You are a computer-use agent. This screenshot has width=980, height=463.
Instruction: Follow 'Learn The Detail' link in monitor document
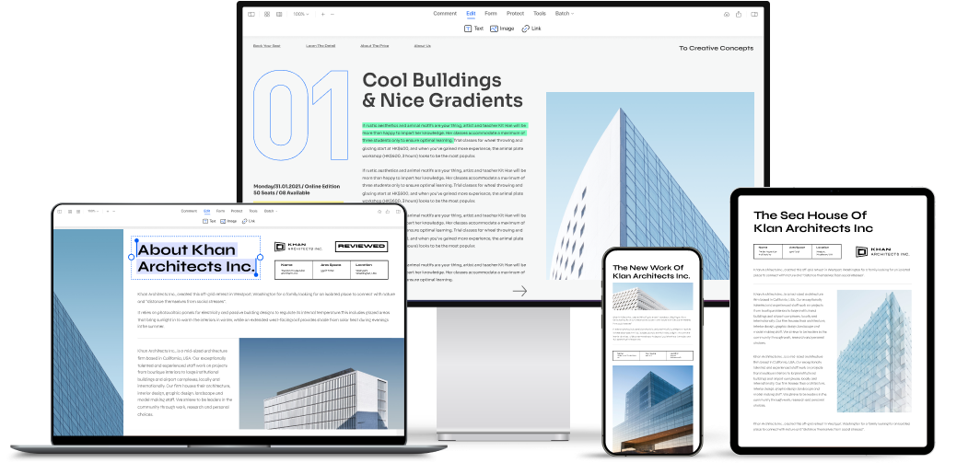pyautogui.click(x=321, y=46)
